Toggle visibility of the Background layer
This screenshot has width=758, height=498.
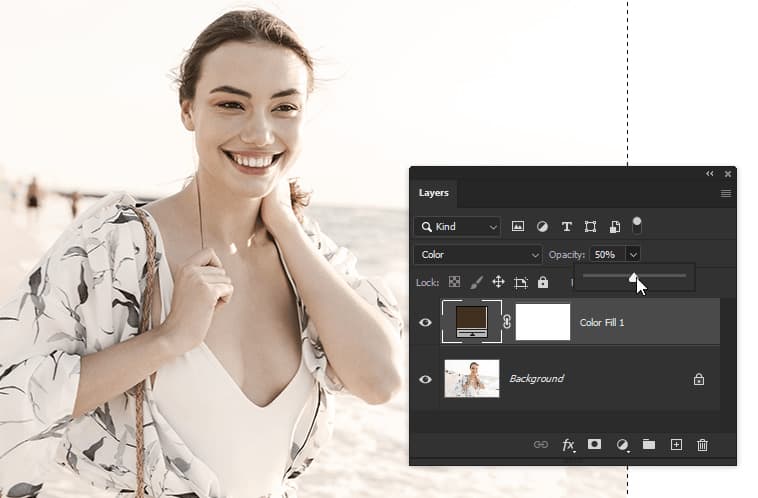[x=425, y=379]
